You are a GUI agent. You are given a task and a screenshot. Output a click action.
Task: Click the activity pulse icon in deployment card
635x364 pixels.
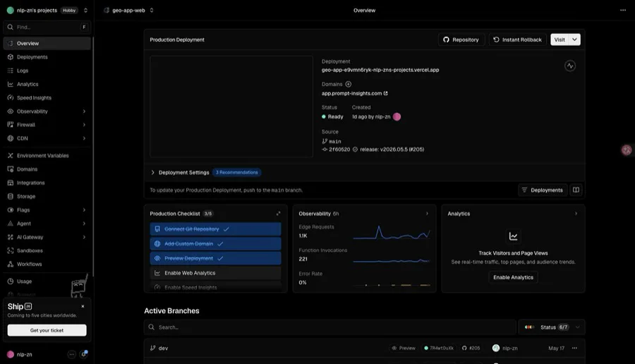click(x=570, y=66)
